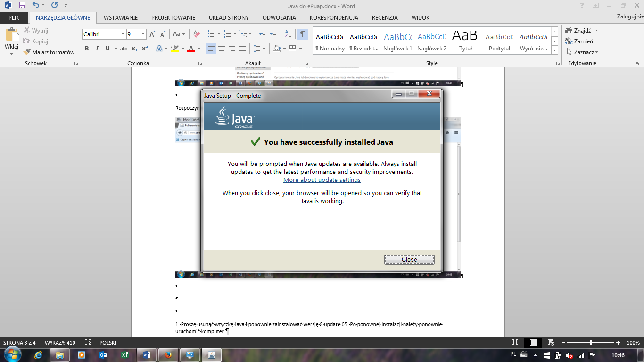Center the paragraph text
The width and height of the screenshot is (644, 362).
click(x=222, y=49)
